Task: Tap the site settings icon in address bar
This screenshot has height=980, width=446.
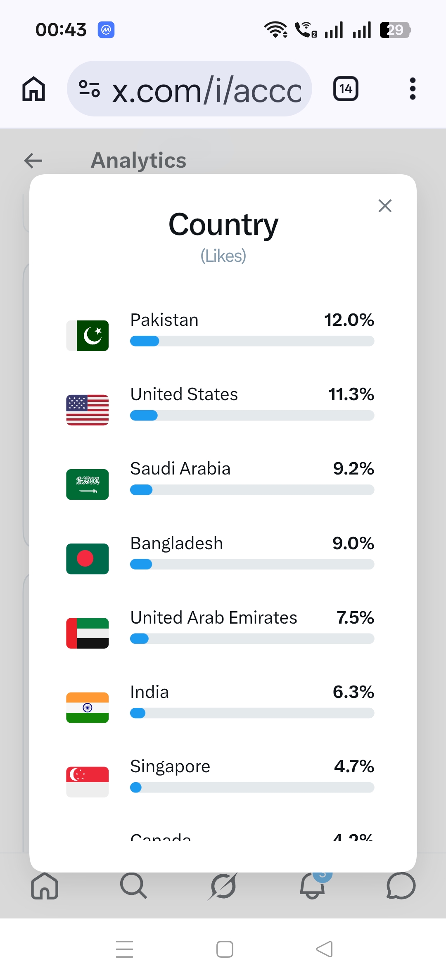Action: [89, 89]
